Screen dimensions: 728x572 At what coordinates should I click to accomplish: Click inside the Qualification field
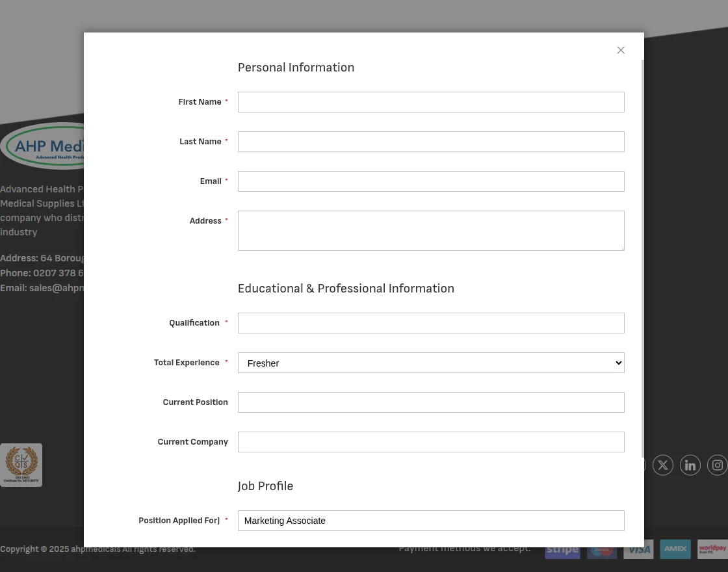coord(431,323)
